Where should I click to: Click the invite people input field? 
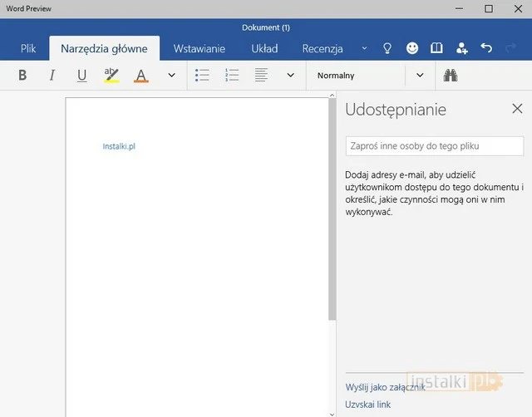[x=435, y=146]
